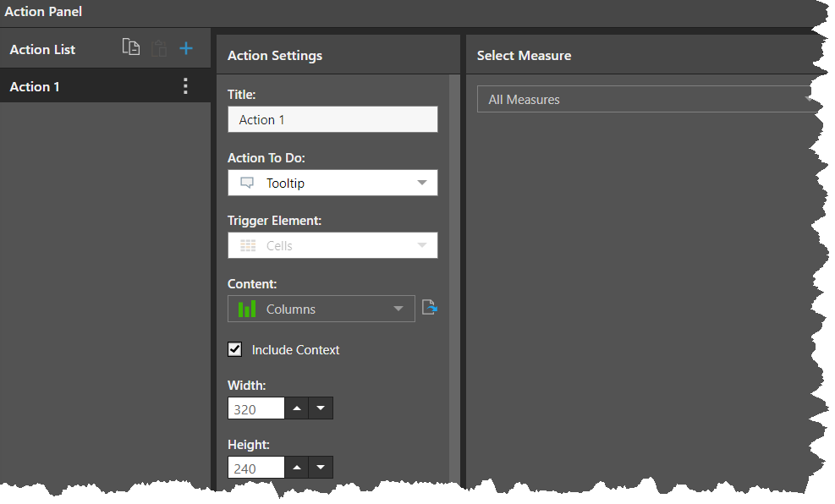Screen dimensions: 835x504
Task: Expand the Content dropdown showing Columns
Action: click(321, 309)
